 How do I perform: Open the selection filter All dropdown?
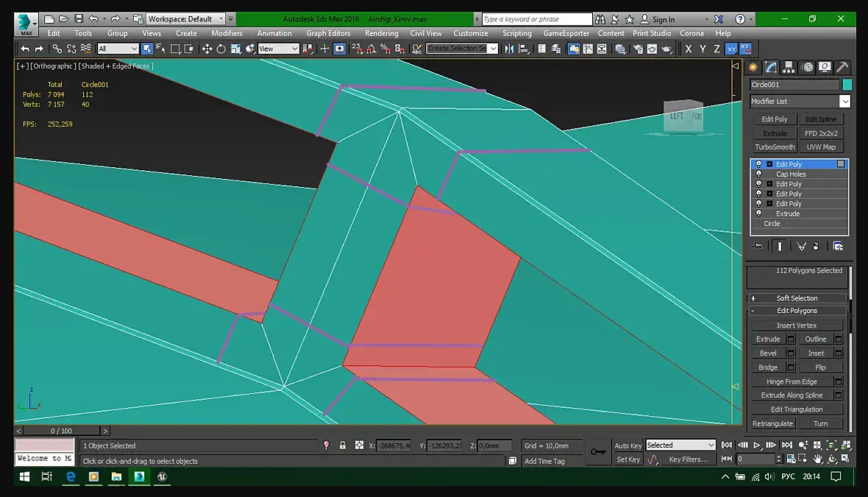coord(118,49)
